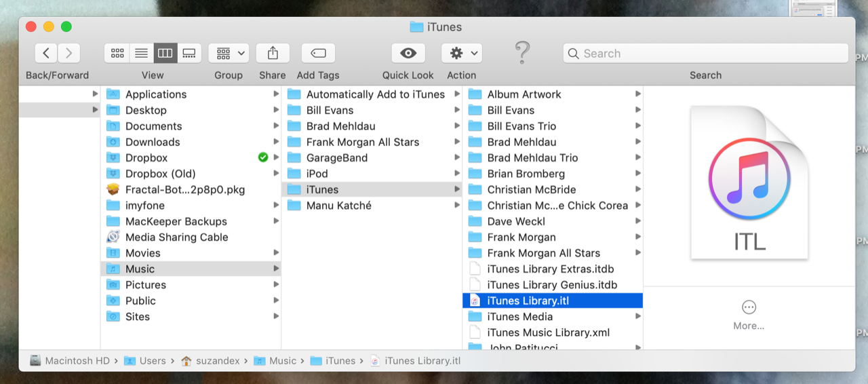The height and width of the screenshot is (384, 868).
Task: Go to Macintosh HD in path bar
Action: (x=70, y=361)
